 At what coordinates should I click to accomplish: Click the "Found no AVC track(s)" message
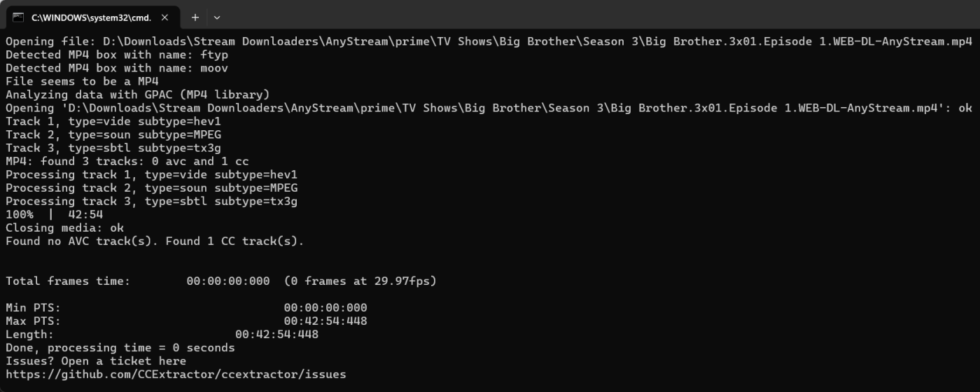point(155,241)
